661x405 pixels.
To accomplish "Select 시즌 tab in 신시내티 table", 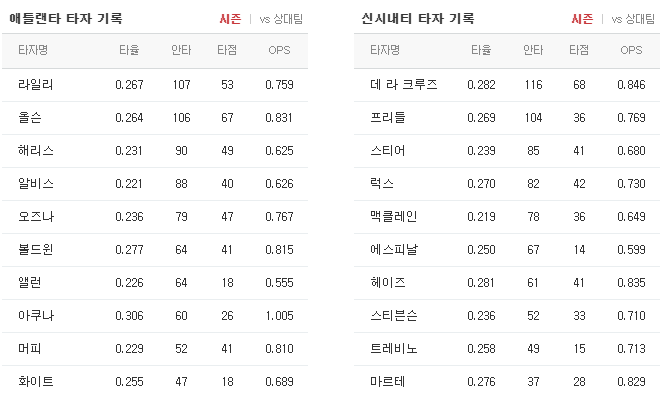I will [582, 19].
